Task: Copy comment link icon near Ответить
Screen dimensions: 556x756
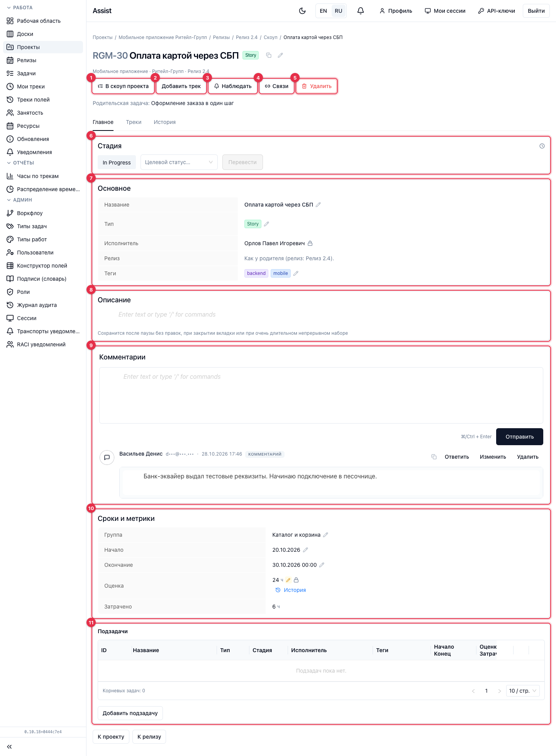Action: point(434,457)
